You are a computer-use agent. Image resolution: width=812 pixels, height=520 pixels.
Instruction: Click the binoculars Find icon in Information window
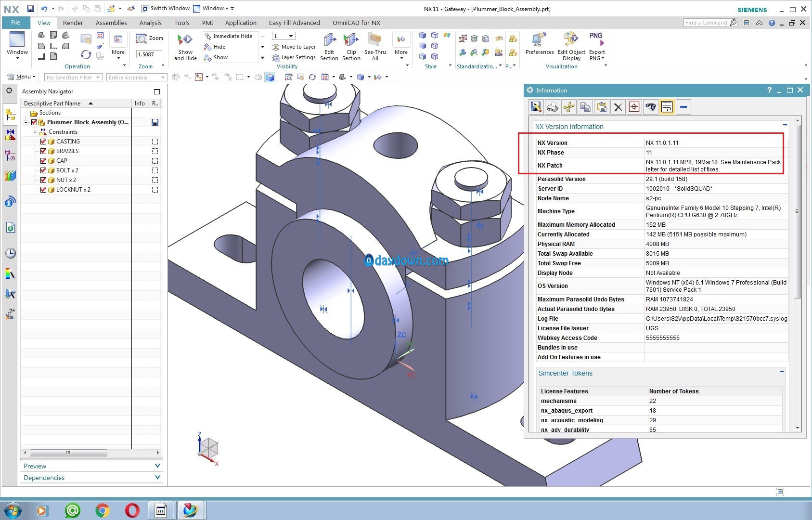[651, 107]
